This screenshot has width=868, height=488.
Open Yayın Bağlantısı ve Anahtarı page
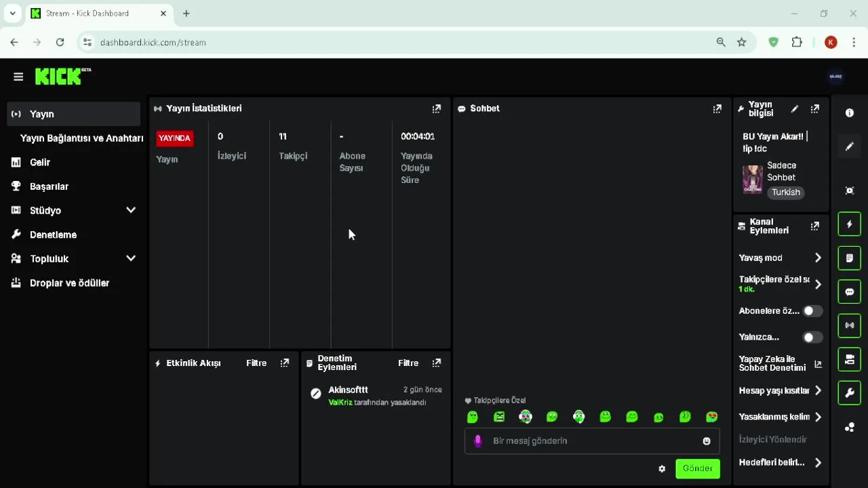81,138
